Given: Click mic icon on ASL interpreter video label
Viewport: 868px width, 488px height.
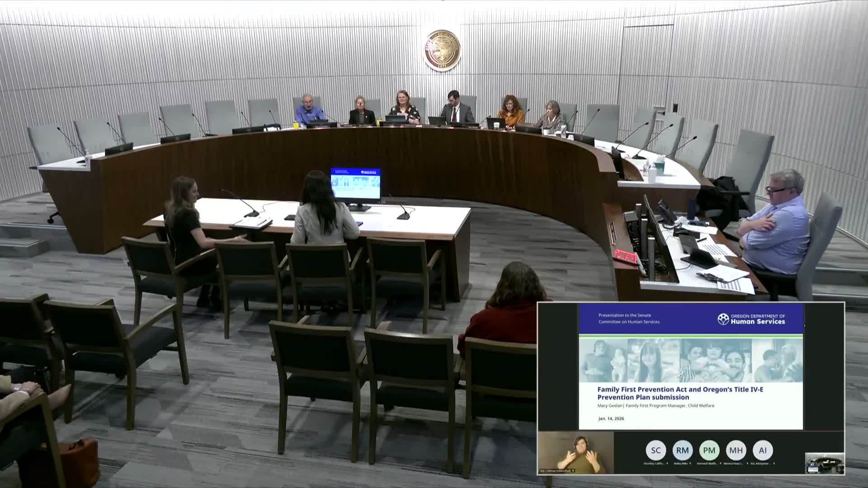Looking at the screenshot, I should (x=573, y=471).
